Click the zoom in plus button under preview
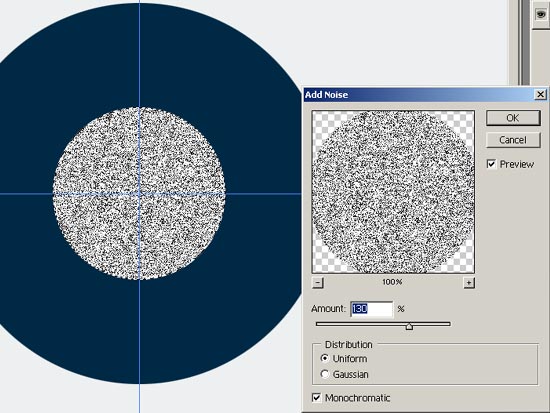The height and width of the screenshot is (413, 550). 469,282
